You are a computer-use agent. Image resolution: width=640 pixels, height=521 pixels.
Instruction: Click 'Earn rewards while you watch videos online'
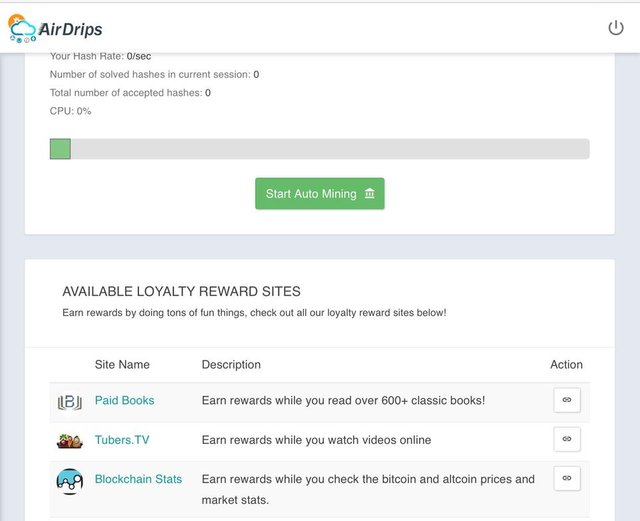[316, 440]
